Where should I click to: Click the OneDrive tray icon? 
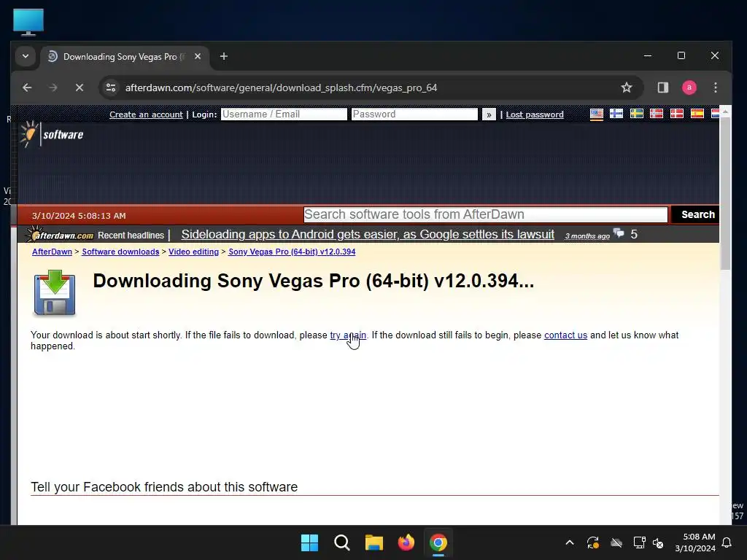[616, 542]
